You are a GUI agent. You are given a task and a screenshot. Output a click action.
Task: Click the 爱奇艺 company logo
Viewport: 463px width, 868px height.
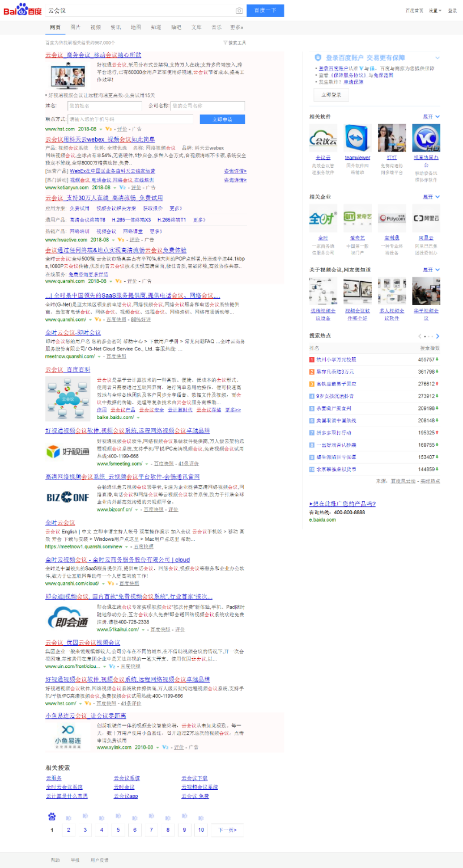coord(358,218)
